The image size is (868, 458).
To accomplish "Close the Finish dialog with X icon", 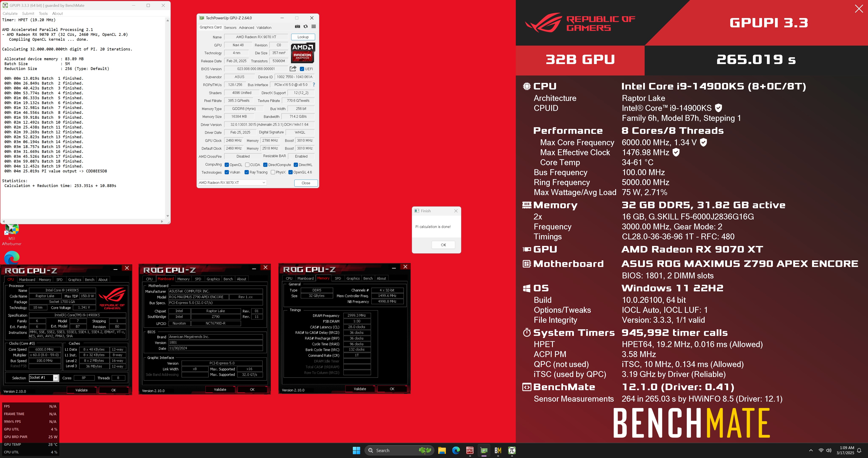I will [x=456, y=211].
